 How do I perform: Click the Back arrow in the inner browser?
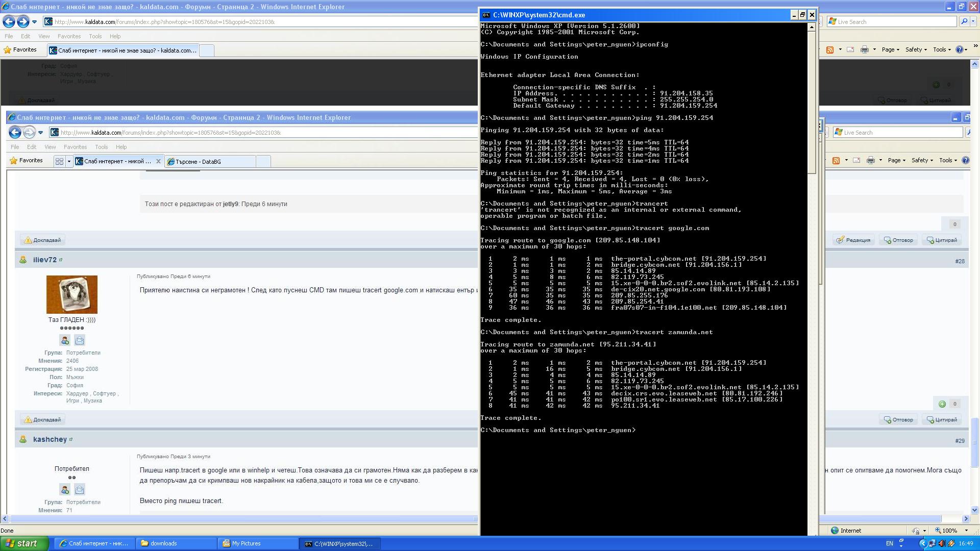(15, 133)
